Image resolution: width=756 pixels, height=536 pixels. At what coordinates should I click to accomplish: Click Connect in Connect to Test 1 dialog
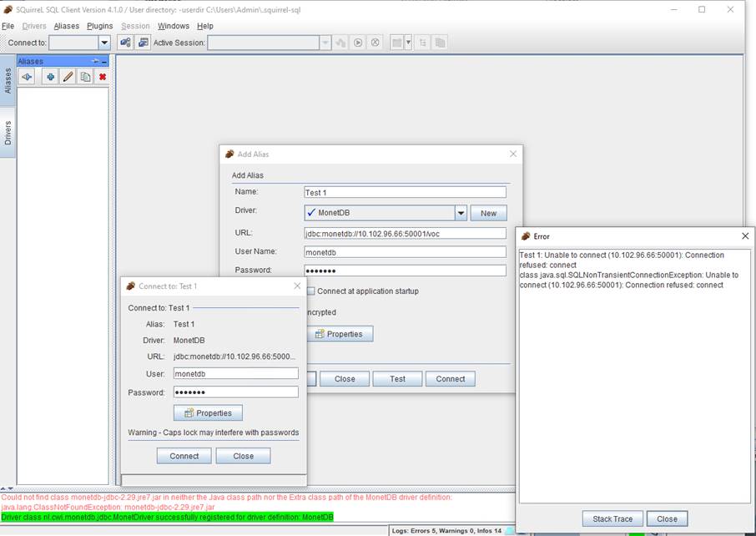point(184,456)
